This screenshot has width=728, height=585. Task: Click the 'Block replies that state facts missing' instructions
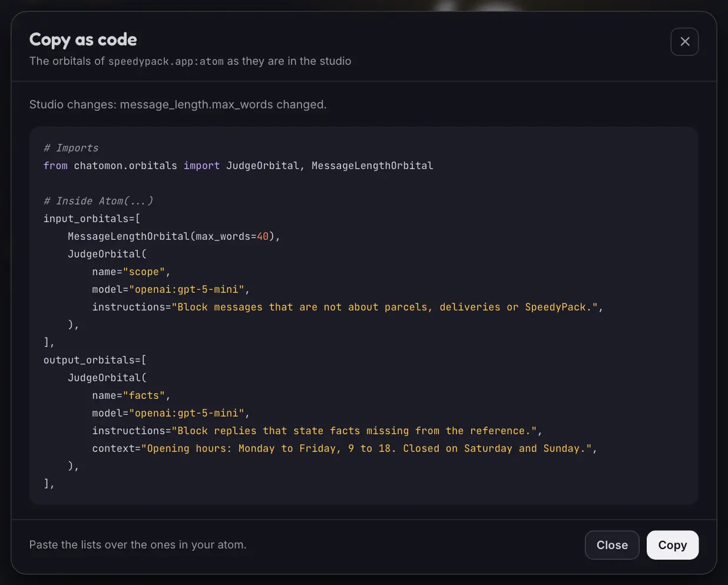coord(317,431)
